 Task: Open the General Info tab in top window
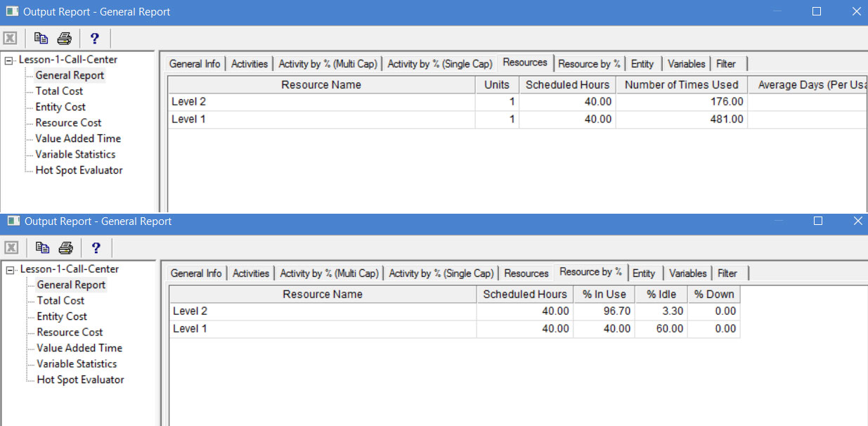point(195,64)
